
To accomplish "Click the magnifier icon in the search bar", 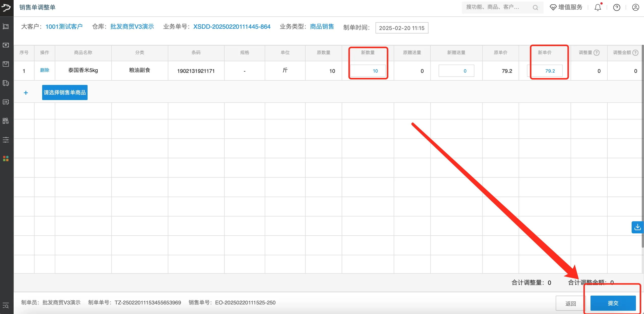I will click(535, 7).
